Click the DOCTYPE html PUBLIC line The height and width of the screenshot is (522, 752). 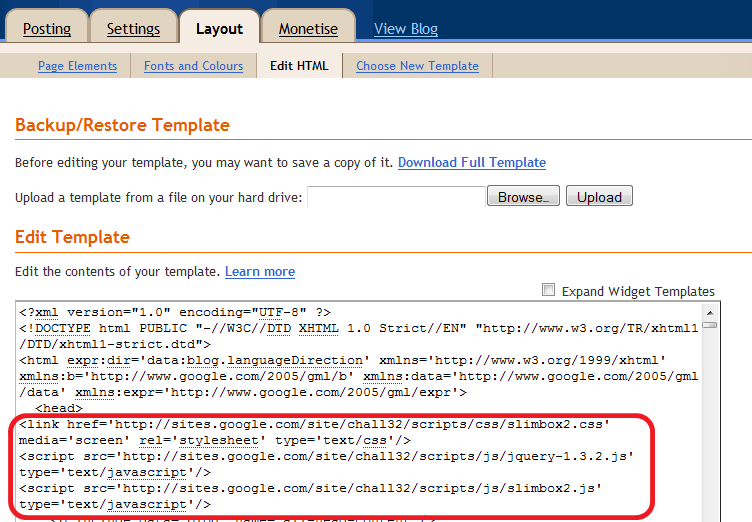(x=358, y=328)
